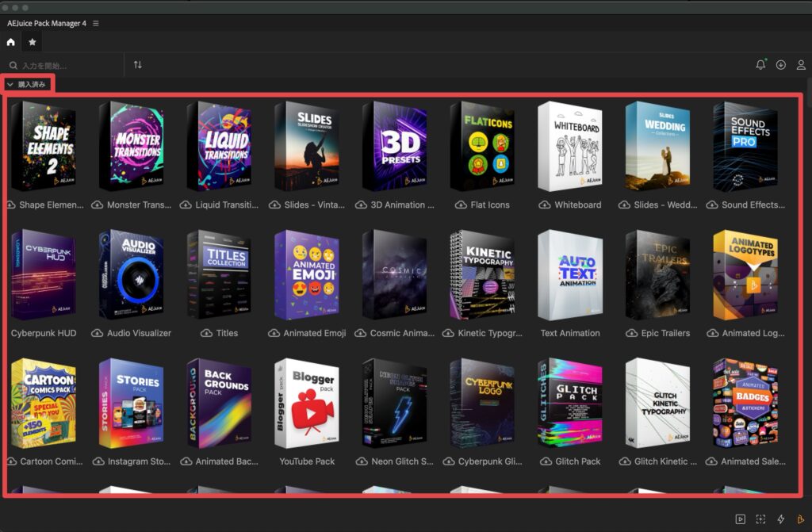Viewport: 812px width, 532px height.
Task: Open the Animated Emoji pack box
Action: [307, 274]
